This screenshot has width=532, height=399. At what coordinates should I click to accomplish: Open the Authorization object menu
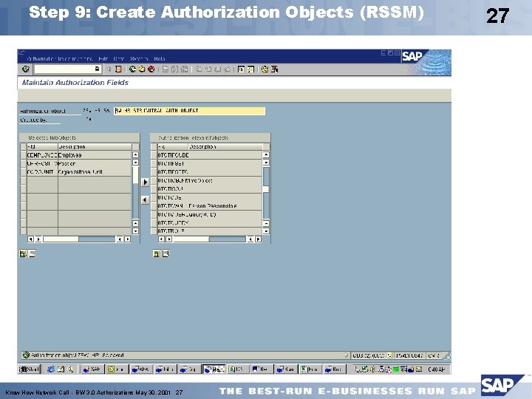tap(59, 58)
